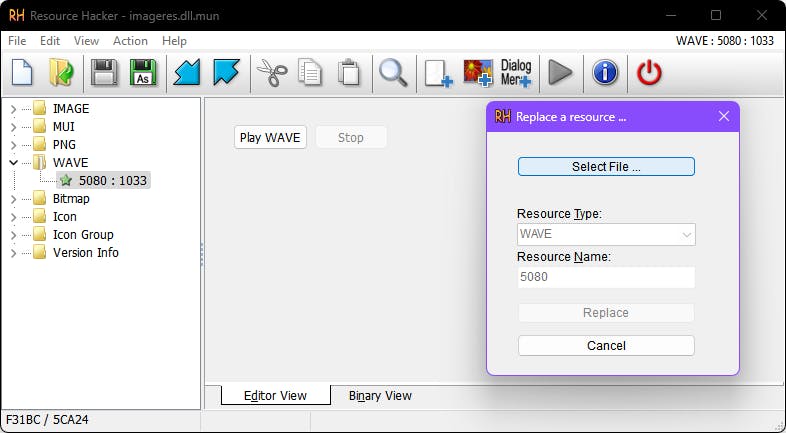Click the green Save As icon
Image resolution: width=786 pixels, height=433 pixels.
point(143,73)
